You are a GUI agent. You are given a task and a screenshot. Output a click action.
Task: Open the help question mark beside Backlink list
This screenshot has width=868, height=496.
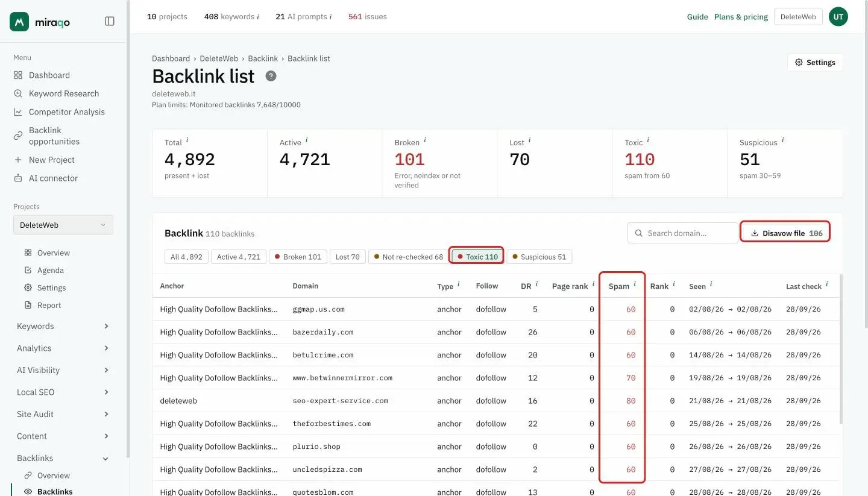tap(271, 76)
